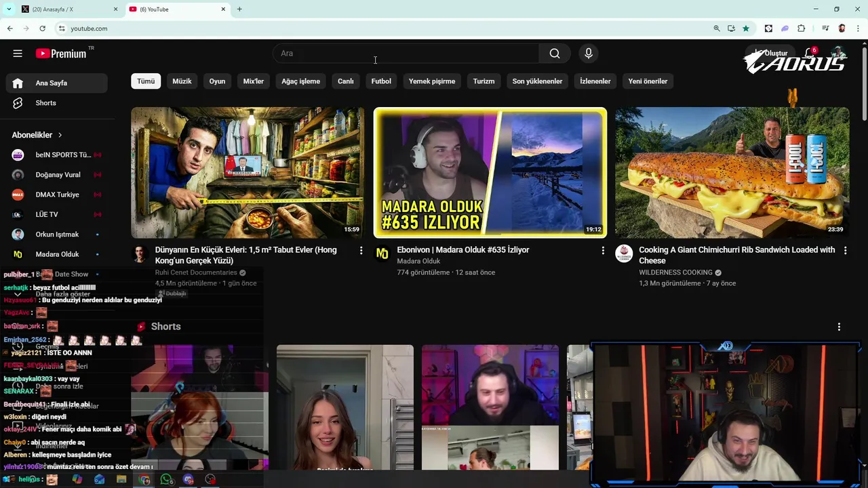Viewport: 868px width, 488px height.
Task: Open video title Dünyanın En Küçük Evleri
Action: 246,255
